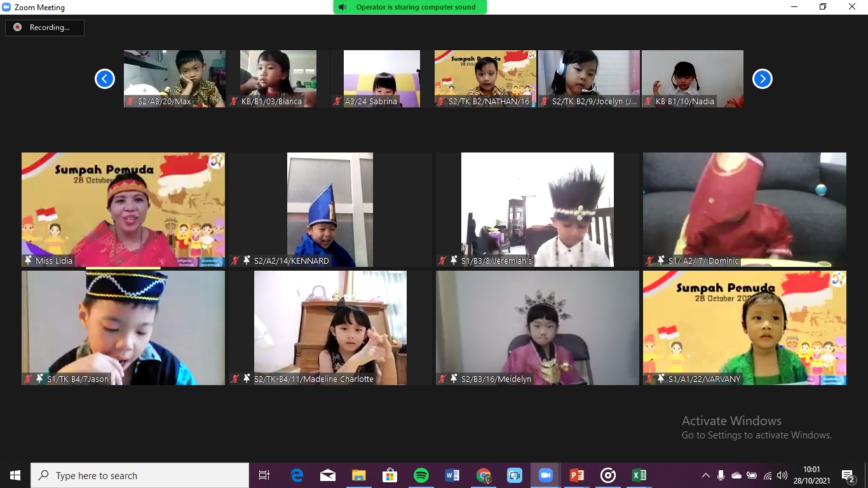868x488 pixels.
Task: Show hidden system tray icons
Action: (705, 475)
